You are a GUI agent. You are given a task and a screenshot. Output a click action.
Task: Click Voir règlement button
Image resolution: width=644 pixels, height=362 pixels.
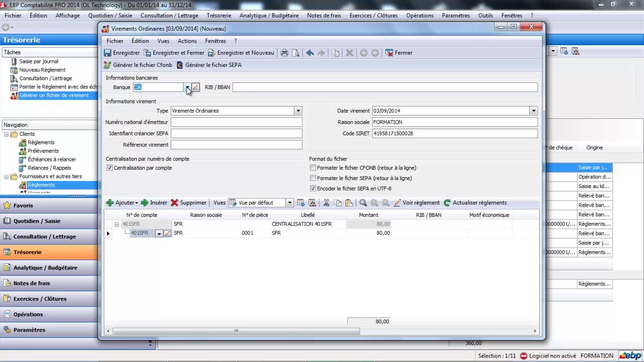[417, 203]
